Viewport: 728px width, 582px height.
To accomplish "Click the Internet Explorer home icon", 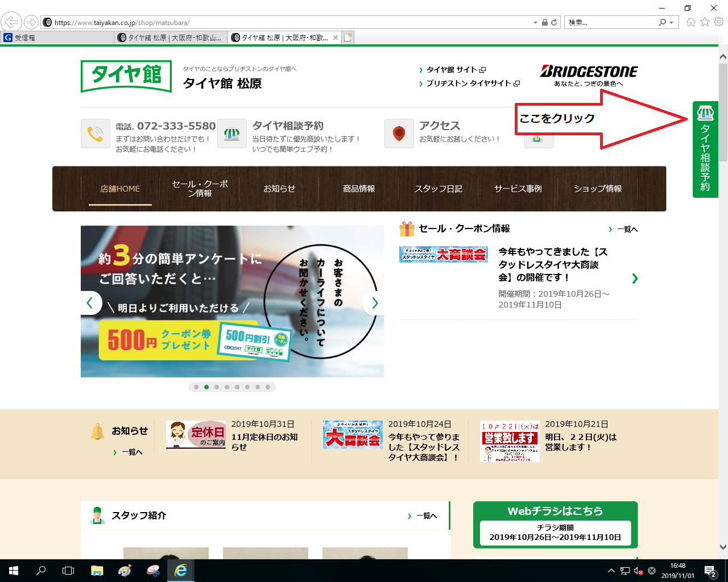I will point(690,22).
